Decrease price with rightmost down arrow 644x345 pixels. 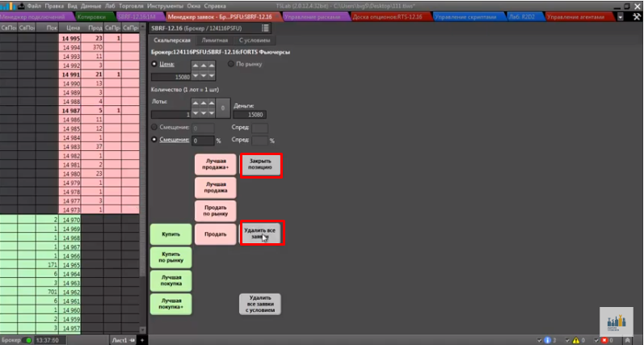point(211,76)
